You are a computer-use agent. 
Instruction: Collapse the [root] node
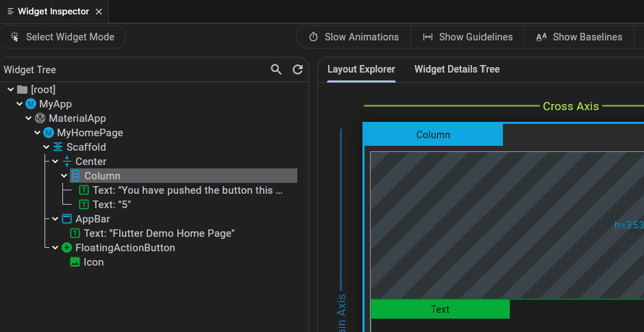[x=11, y=90]
